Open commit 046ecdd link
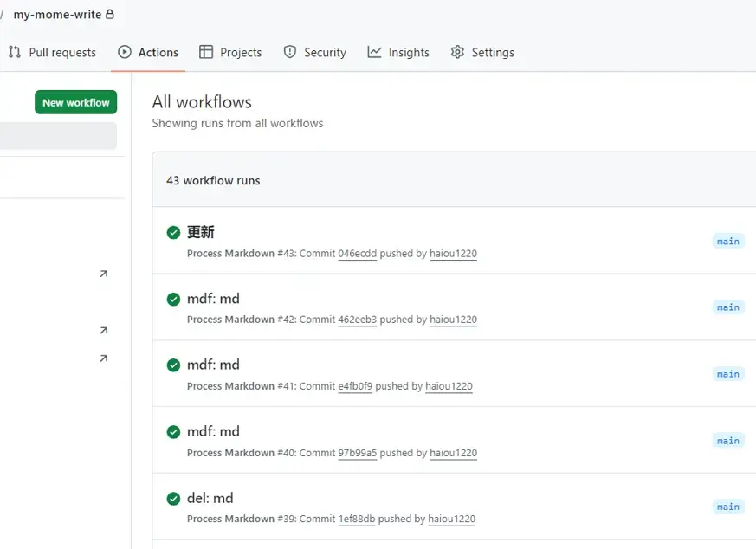The height and width of the screenshot is (549, 756). click(x=357, y=254)
